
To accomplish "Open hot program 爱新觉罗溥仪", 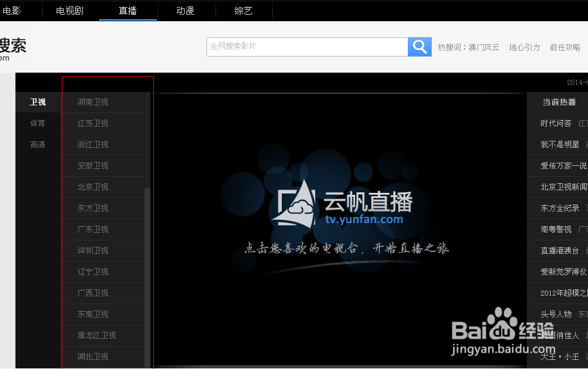I will pos(564,271).
